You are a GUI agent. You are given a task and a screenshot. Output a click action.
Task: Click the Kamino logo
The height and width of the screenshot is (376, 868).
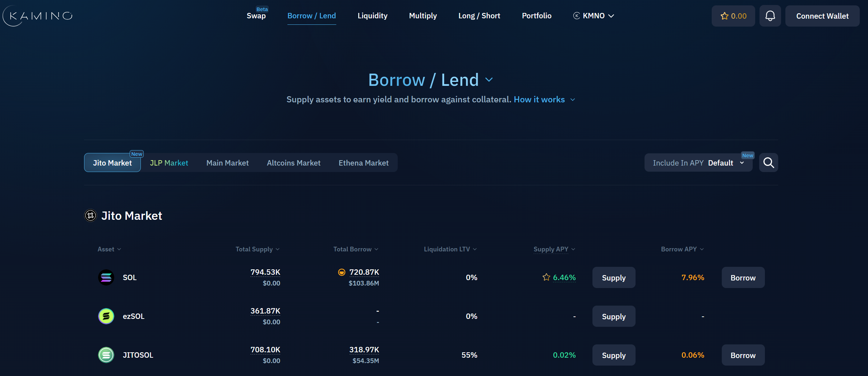click(x=38, y=16)
